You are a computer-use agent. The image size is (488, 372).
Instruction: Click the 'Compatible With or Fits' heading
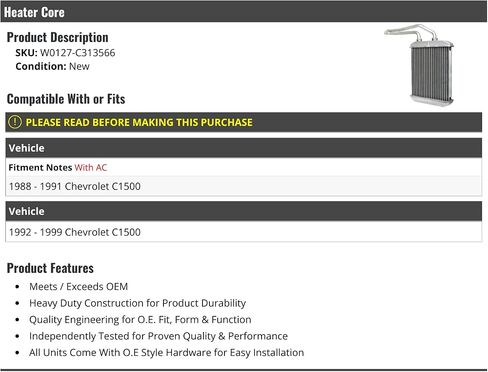pyautogui.click(x=66, y=99)
